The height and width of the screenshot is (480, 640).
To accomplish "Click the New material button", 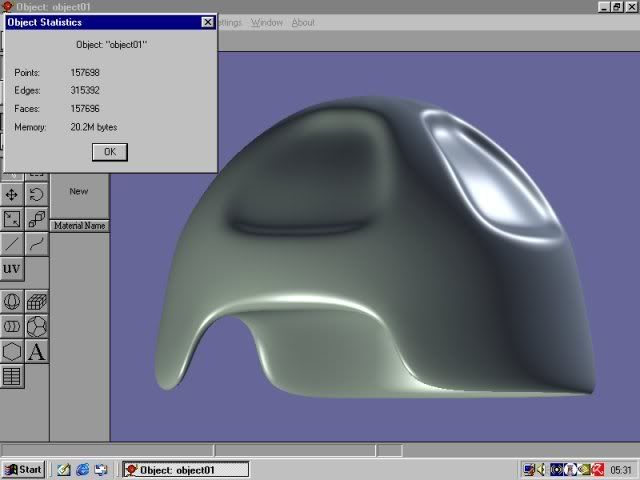I will [x=79, y=191].
